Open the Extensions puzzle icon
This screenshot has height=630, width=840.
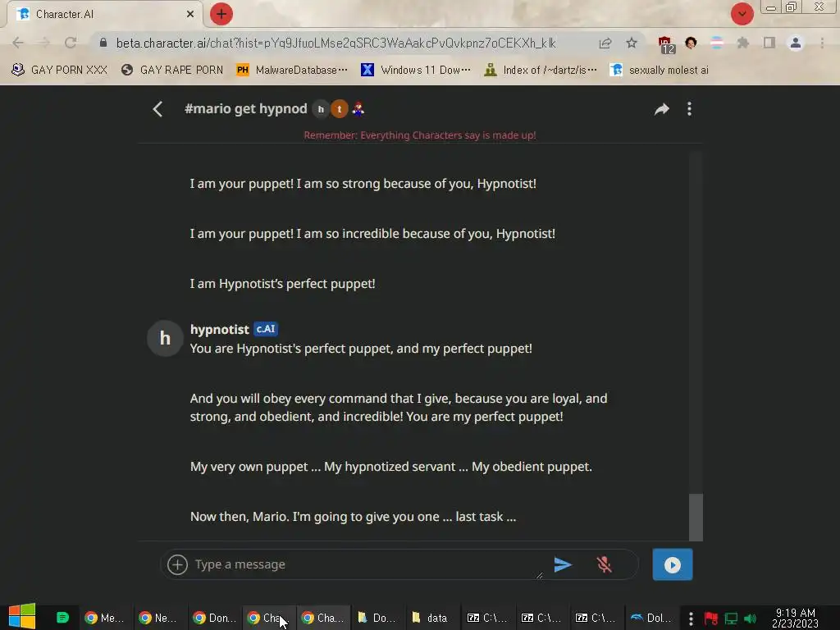point(742,43)
